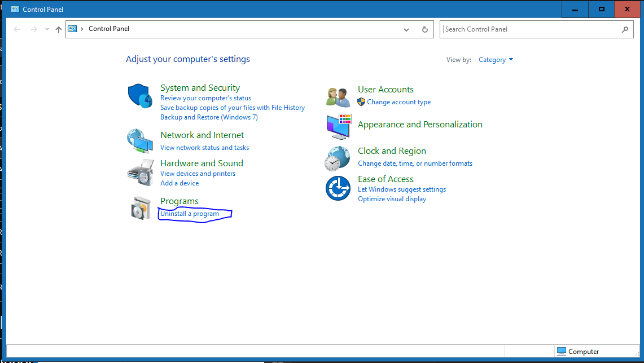Image resolution: width=644 pixels, height=363 pixels.
Task: Click the Forward arrow navigation button
Action: point(34,29)
